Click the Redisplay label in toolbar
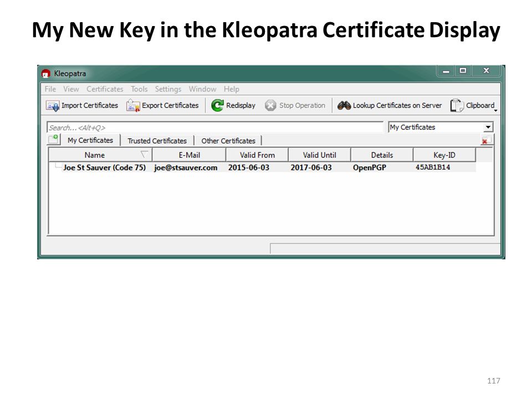The image size is (532, 399). pos(241,105)
